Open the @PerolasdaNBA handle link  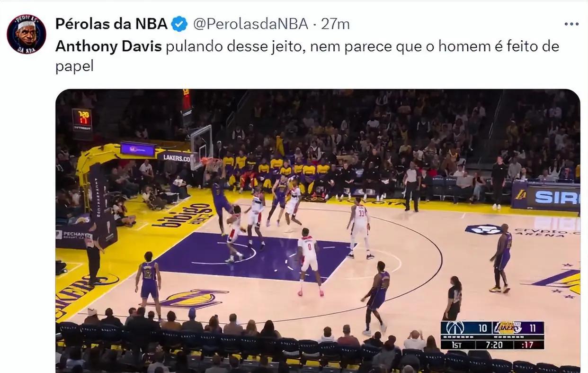coord(250,24)
